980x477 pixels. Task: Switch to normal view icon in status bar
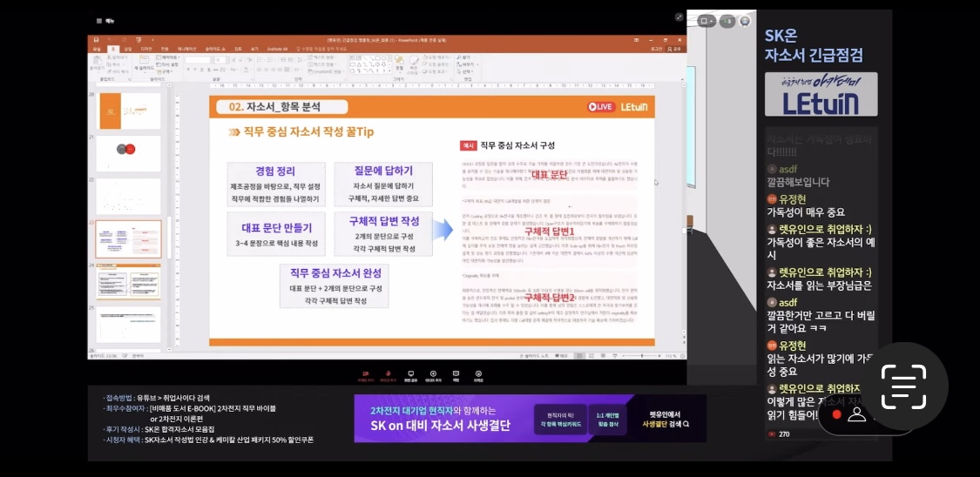coord(579,356)
